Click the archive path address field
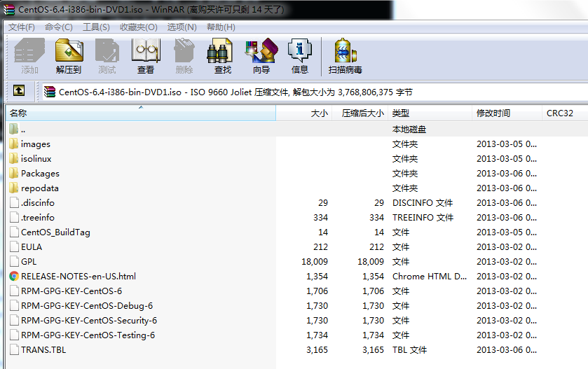 [315, 92]
